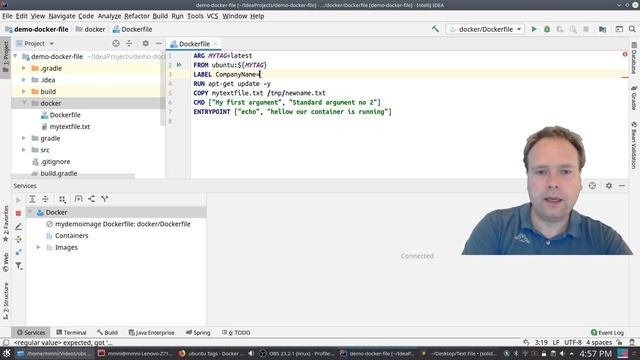Click the disabled Run arrow in Services sidebar
Screen dimensions: 640x360
[18, 200]
